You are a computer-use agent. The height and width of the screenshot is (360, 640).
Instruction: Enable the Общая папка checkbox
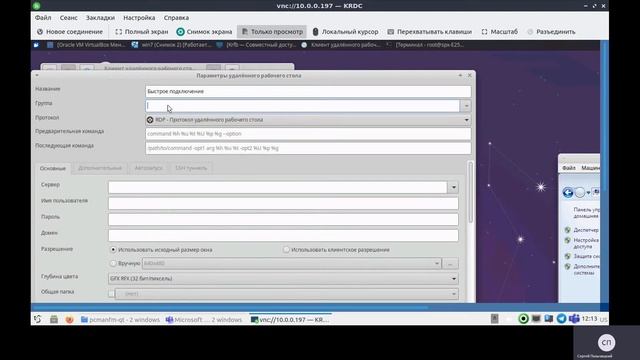(111, 294)
